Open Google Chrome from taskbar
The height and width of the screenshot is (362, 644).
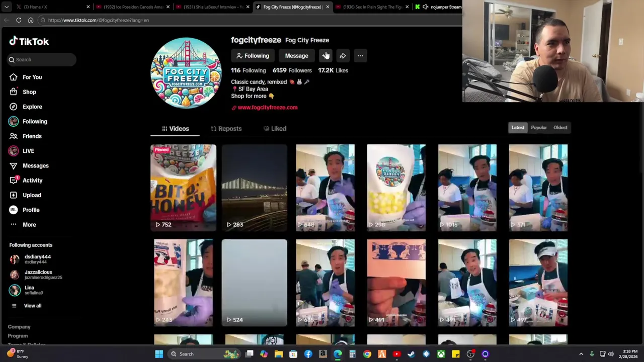click(367, 354)
